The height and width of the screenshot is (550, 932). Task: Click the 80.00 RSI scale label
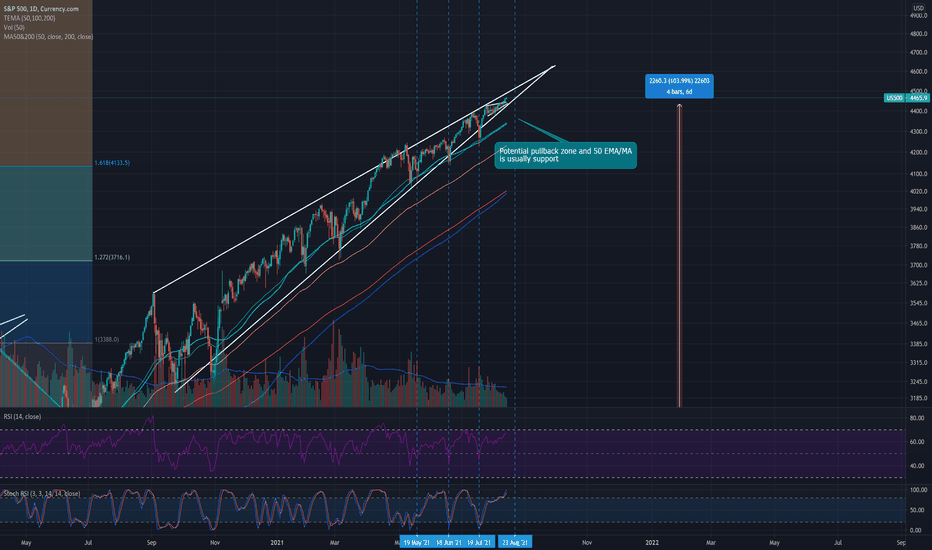pos(917,419)
